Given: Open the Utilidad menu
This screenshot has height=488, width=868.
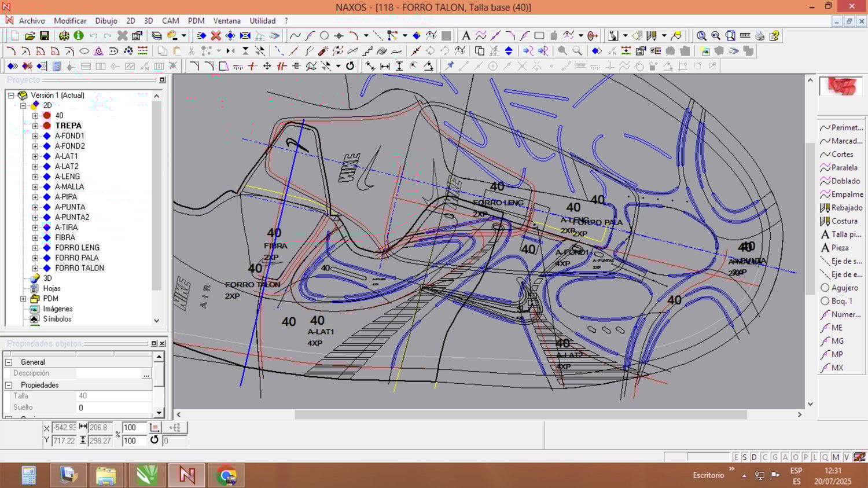Looking at the screenshot, I should tap(262, 21).
